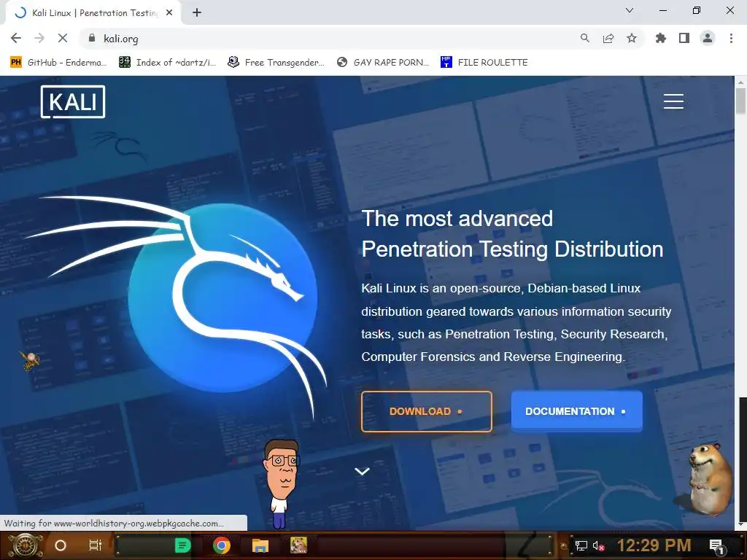747x560 pixels.
Task: Open File Explorer from taskbar
Action: pyautogui.click(x=260, y=545)
